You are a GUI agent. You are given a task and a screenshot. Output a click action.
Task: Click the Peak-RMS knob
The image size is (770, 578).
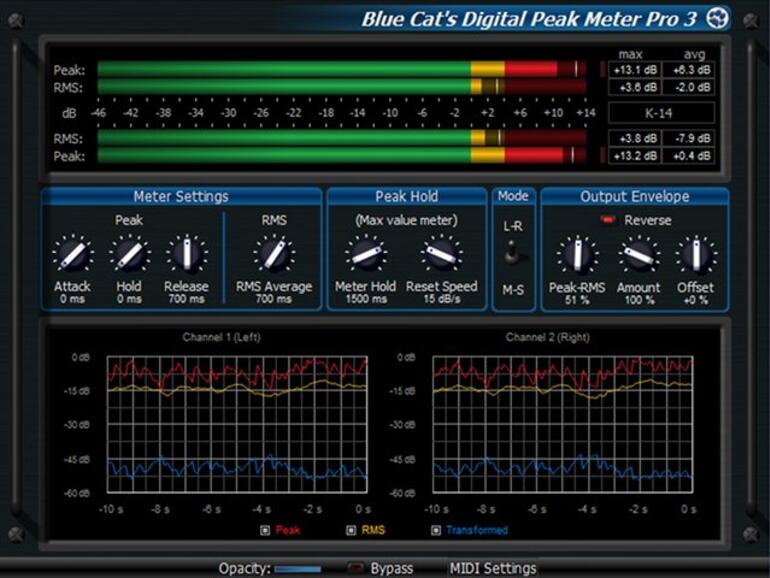point(578,255)
